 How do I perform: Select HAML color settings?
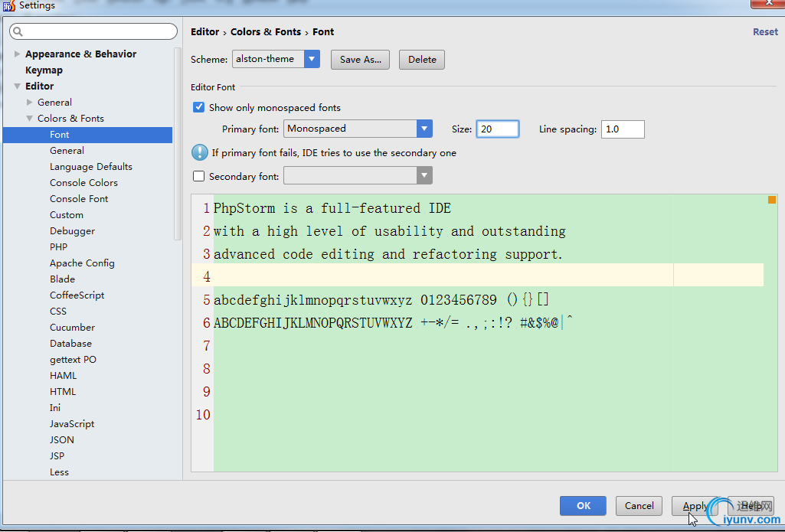point(63,375)
